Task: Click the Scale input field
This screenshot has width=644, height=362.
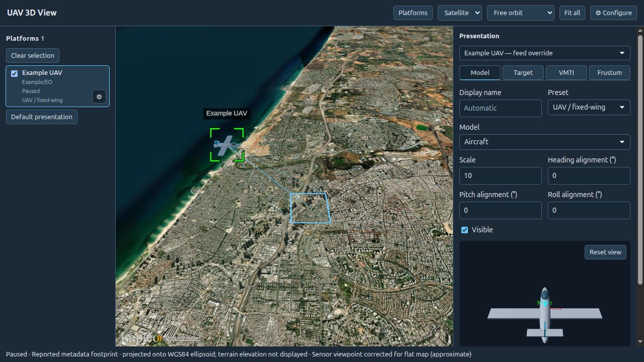Action: point(500,175)
